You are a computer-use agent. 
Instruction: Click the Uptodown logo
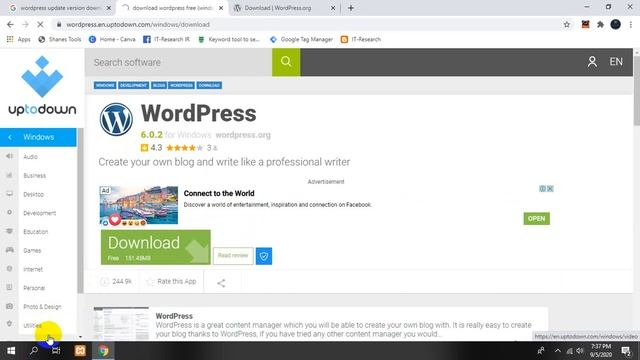[42, 86]
